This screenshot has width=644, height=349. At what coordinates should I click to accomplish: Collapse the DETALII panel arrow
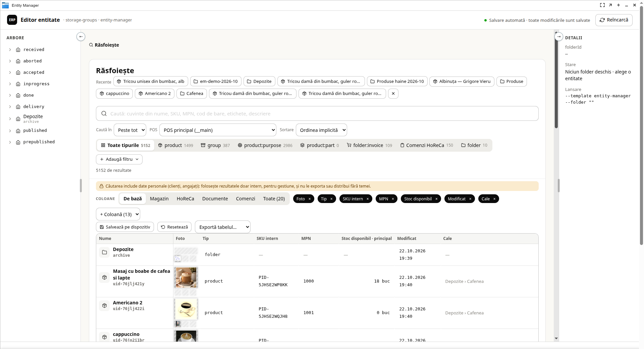pyautogui.click(x=559, y=37)
